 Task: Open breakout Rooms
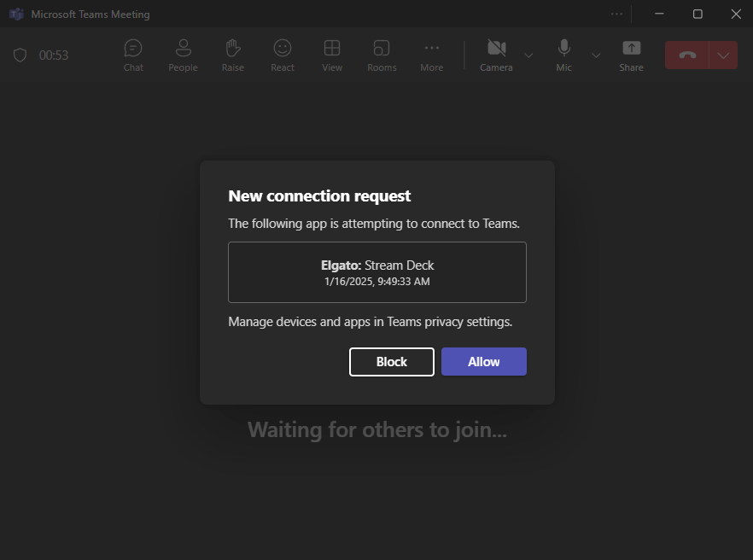382,55
